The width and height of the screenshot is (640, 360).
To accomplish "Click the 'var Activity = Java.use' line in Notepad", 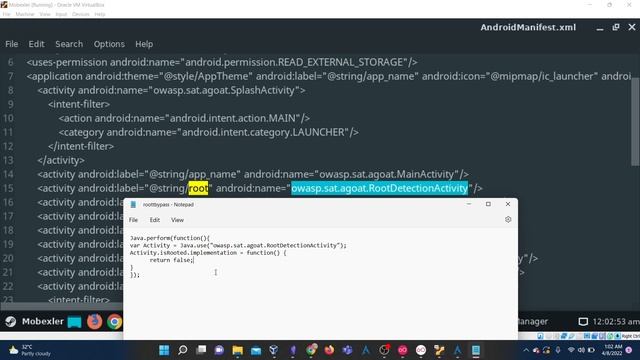I will (x=238, y=245).
